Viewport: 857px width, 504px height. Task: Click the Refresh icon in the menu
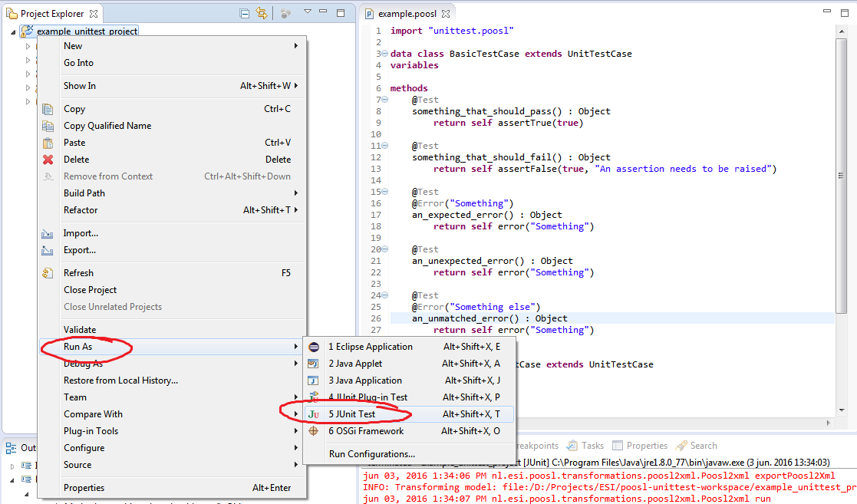click(48, 273)
